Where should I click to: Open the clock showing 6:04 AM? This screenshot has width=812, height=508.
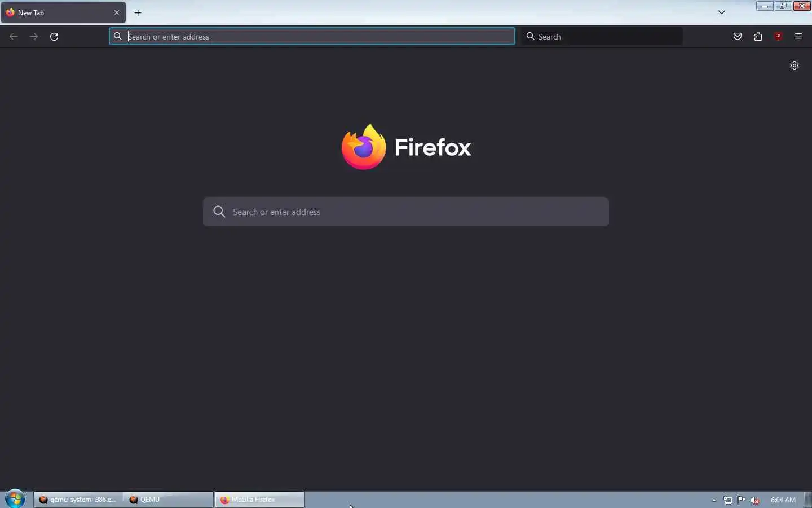783,500
